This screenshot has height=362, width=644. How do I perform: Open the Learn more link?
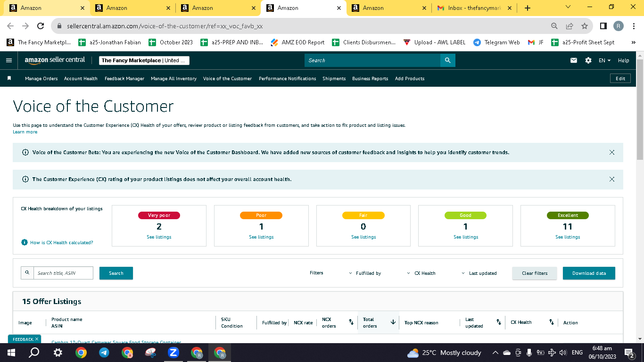tap(25, 132)
